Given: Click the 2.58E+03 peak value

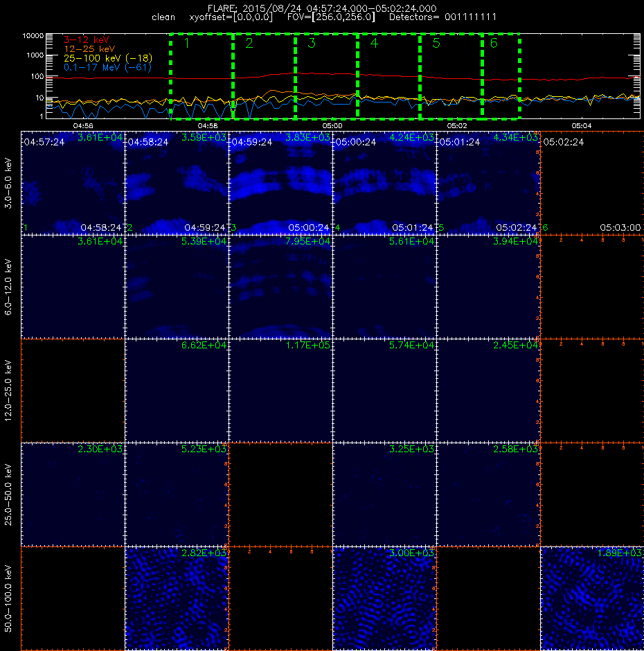Looking at the screenshot, I should click(x=515, y=449).
